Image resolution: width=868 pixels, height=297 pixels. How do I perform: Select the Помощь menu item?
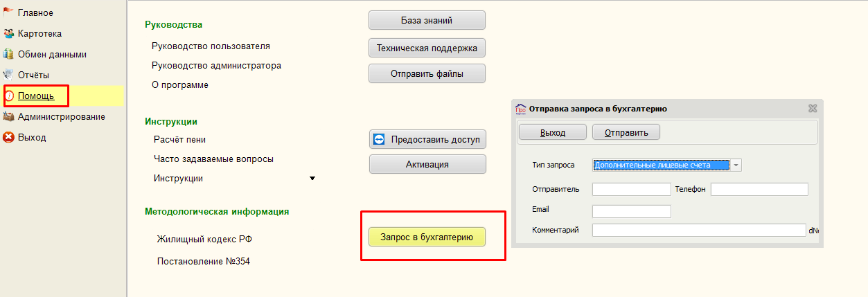point(36,96)
